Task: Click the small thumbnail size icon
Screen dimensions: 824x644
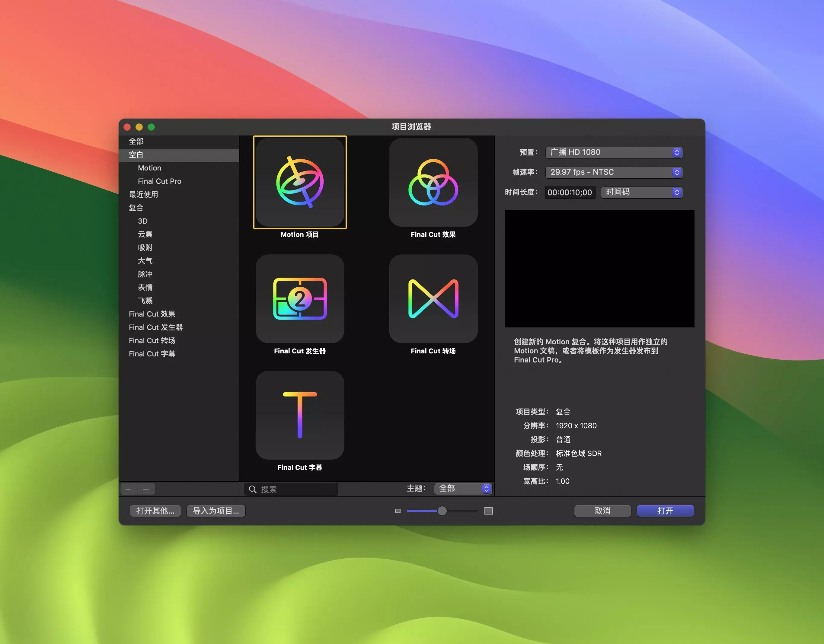Action: click(x=397, y=510)
